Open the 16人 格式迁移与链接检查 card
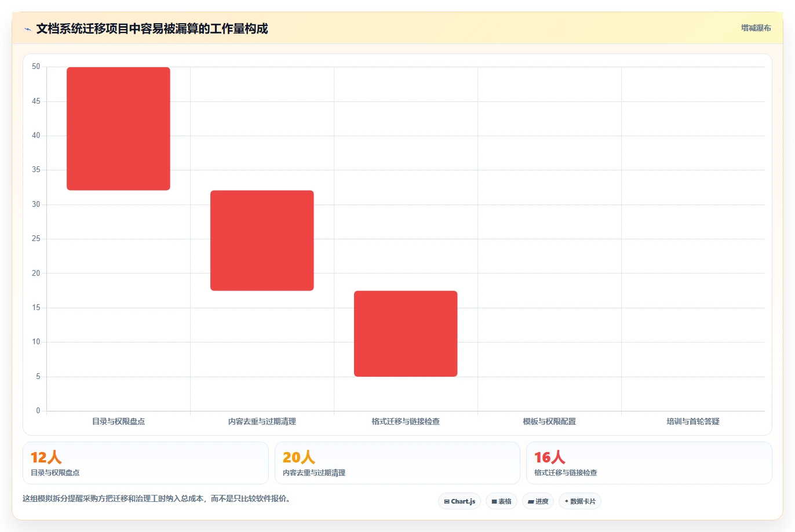795x532 pixels. [x=649, y=463]
